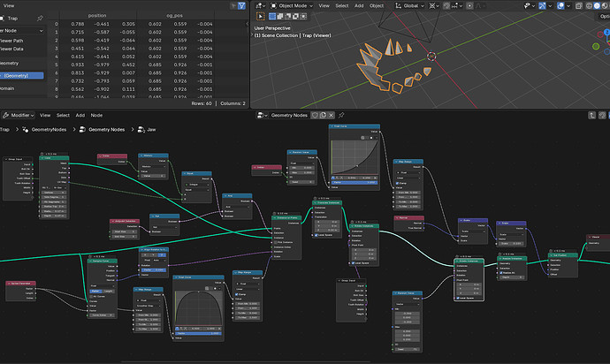Open Global transform orientation dropdown

(409, 5)
